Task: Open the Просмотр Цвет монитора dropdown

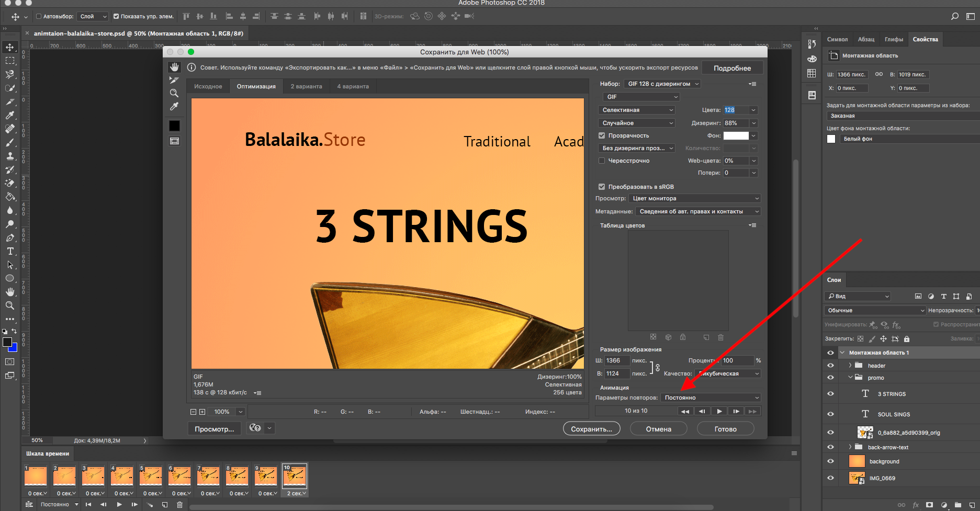Action: pyautogui.click(x=695, y=198)
